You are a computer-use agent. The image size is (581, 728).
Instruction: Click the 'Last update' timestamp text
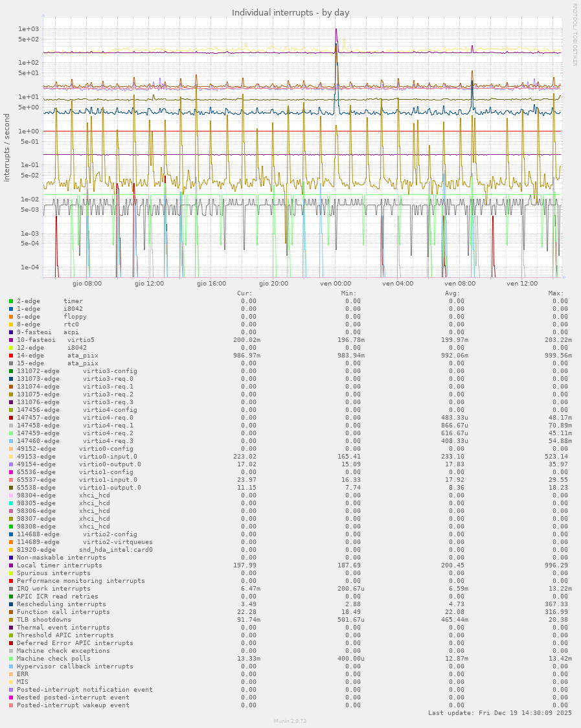(500, 713)
